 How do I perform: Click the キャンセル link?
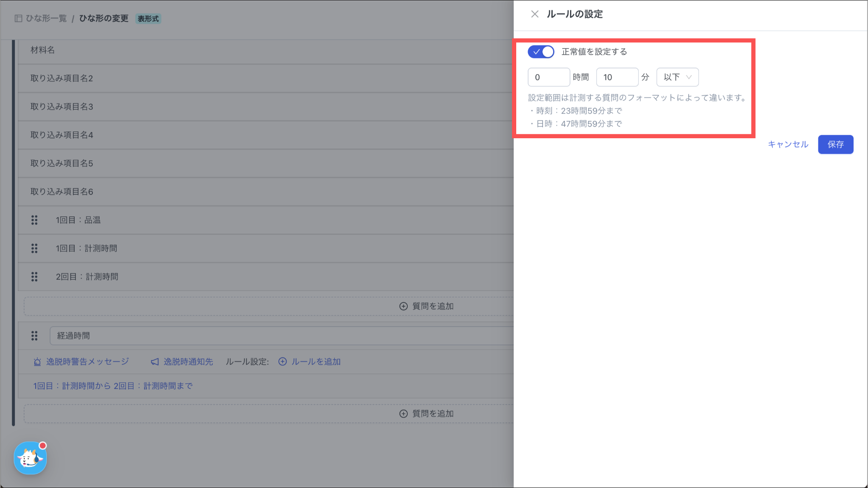pos(788,144)
